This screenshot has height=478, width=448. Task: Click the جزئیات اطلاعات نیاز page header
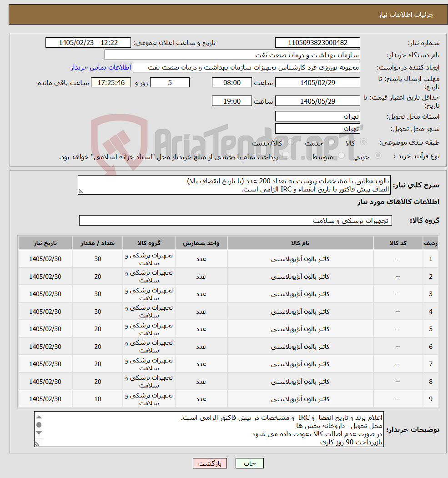point(406,15)
